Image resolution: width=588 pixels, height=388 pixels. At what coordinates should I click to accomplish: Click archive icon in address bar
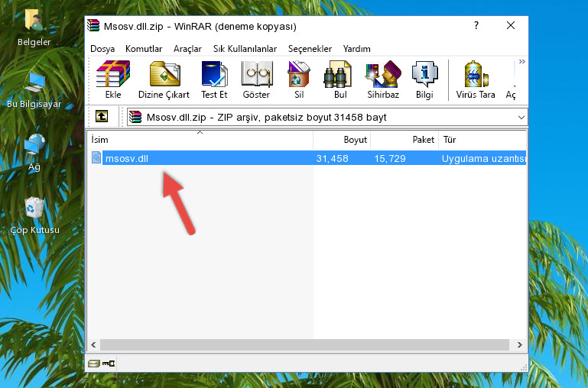135,117
